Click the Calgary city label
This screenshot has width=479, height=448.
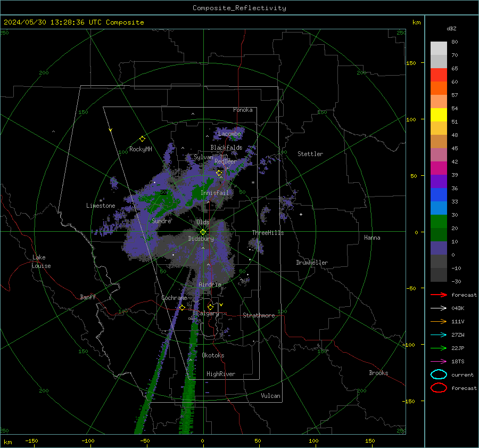[208, 313]
